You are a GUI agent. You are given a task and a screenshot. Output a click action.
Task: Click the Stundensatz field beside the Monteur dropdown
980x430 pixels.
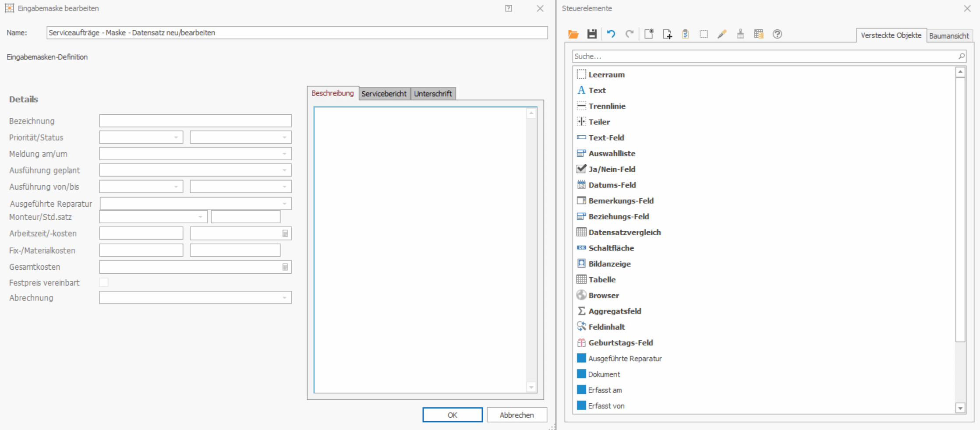[x=246, y=217]
